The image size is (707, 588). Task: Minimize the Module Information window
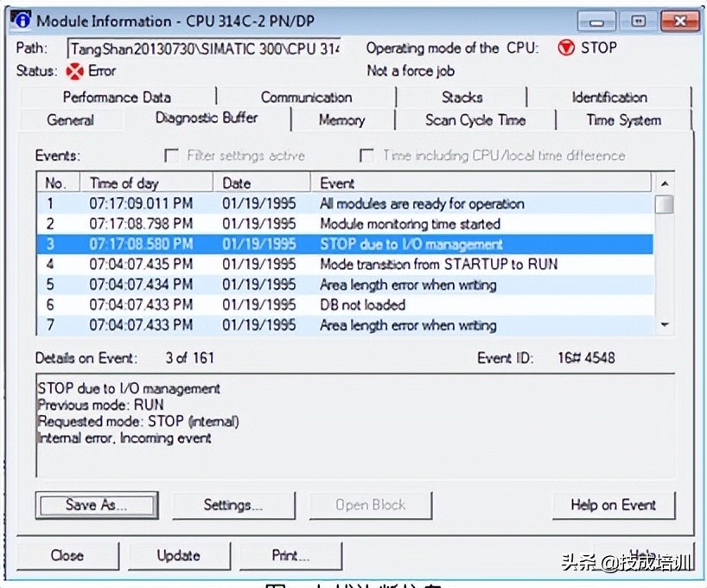(x=596, y=22)
